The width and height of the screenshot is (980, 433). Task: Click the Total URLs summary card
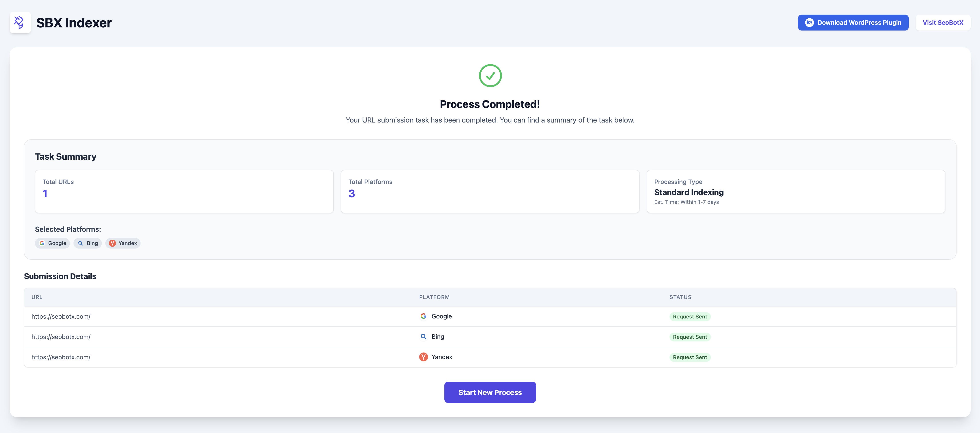[184, 191]
